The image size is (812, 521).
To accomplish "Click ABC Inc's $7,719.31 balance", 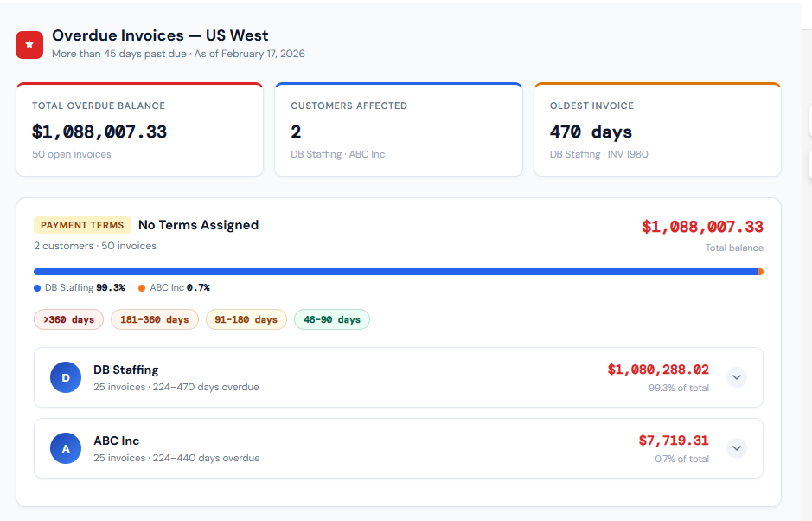I will [674, 441].
